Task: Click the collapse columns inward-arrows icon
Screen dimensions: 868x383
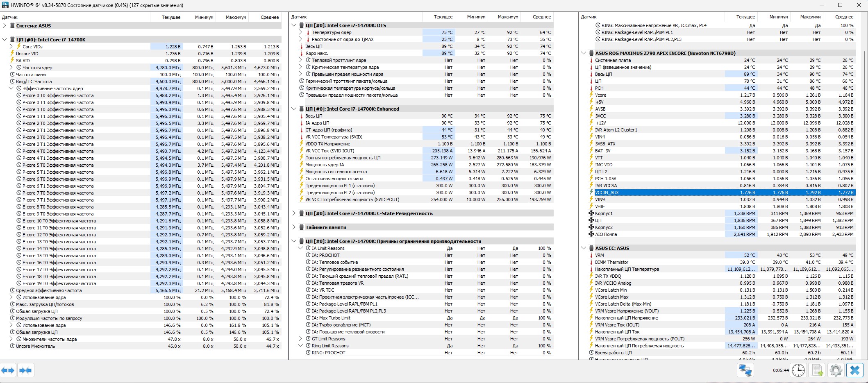Action: [x=25, y=370]
